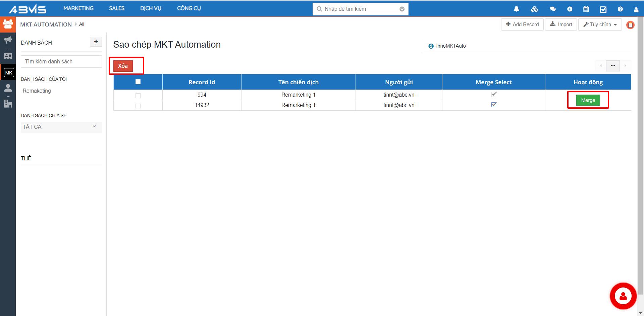Image resolution: width=644 pixels, height=316 pixels.
Task: Click the help question mark icon
Action: click(x=620, y=9)
